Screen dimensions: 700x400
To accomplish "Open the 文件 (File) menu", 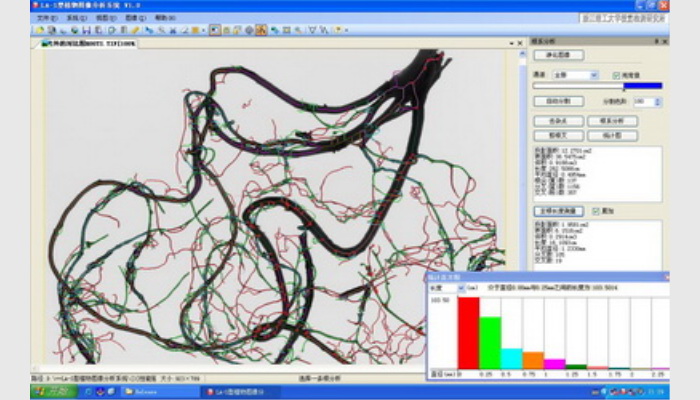I will point(46,18).
